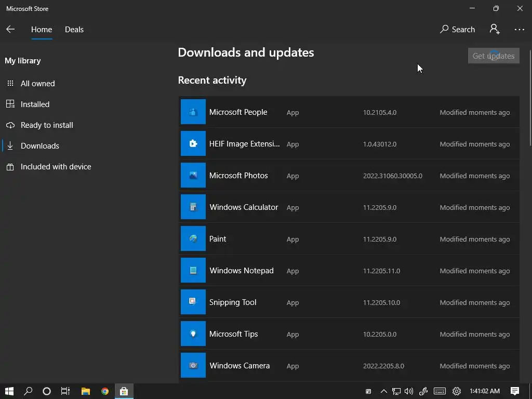
Task: Click the Microsoft Photos app icon
Action: [x=193, y=175]
